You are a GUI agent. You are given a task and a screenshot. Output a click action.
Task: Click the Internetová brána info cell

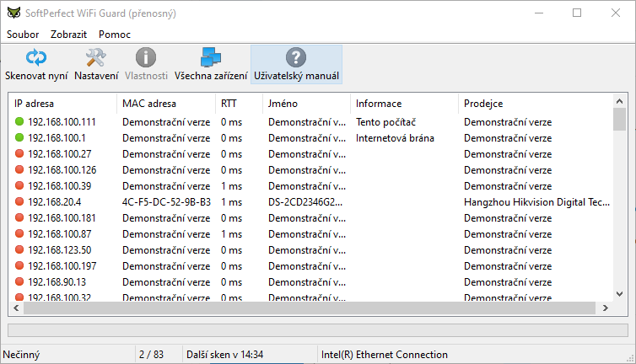(395, 138)
